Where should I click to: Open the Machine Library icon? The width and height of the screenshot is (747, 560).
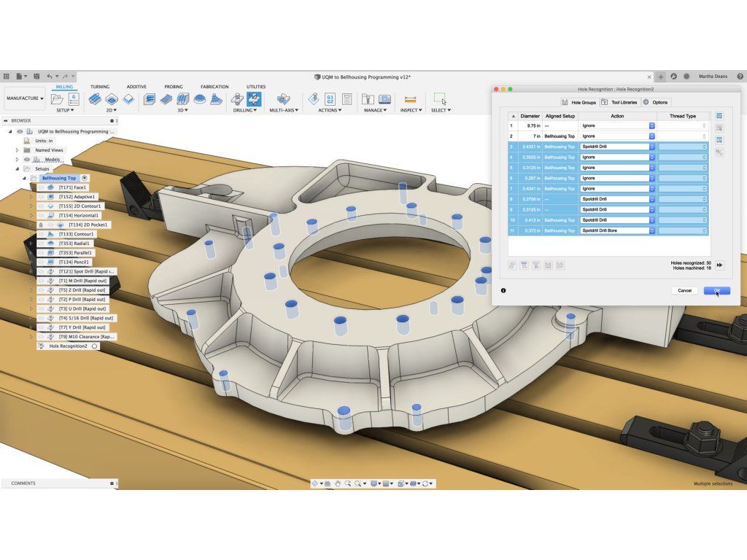(384, 99)
